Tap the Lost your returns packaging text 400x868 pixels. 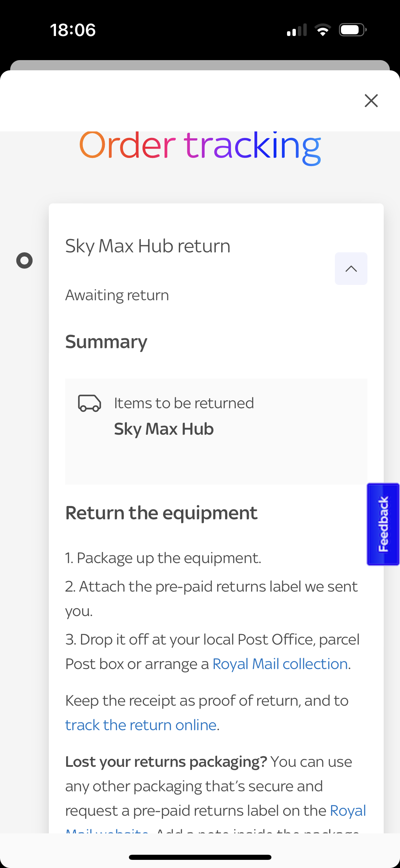click(166, 762)
